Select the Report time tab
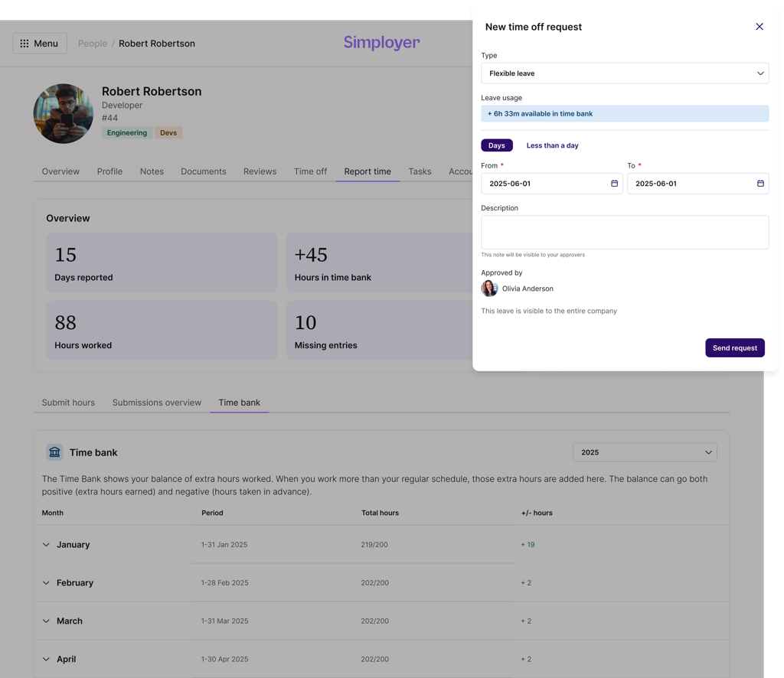The height and width of the screenshot is (678, 784). [367, 171]
